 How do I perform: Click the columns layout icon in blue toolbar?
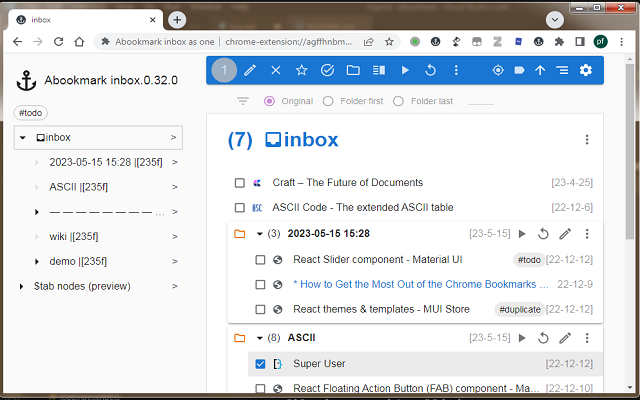pos(379,70)
